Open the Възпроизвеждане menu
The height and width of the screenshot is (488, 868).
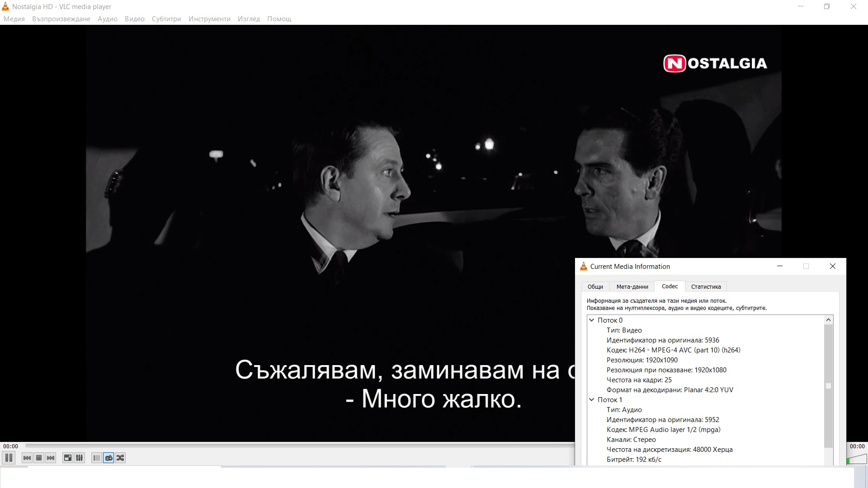pos(61,19)
